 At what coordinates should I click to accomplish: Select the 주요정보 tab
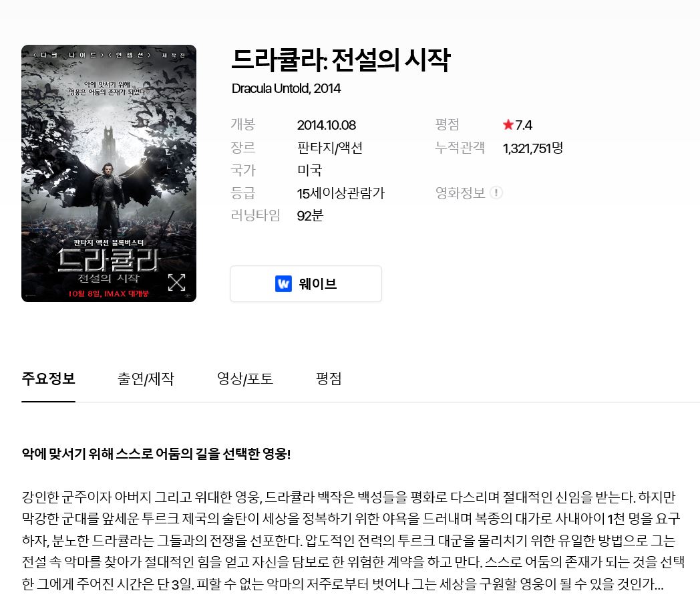pos(48,379)
